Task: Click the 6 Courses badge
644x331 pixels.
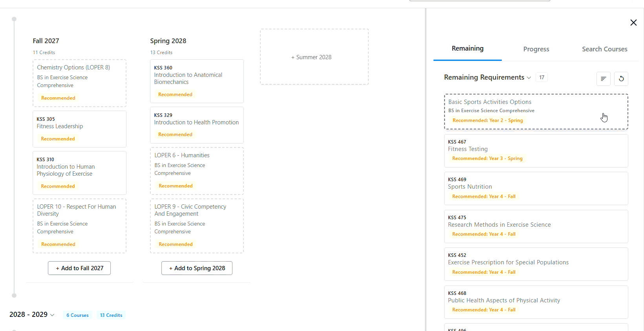Action: pyautogui.click(x=77, y=315)
